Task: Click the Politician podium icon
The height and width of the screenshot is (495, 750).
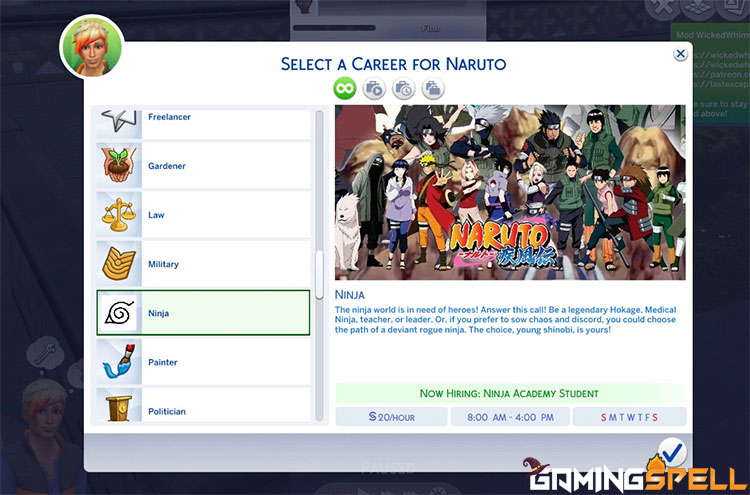Action: click(119, 406)
